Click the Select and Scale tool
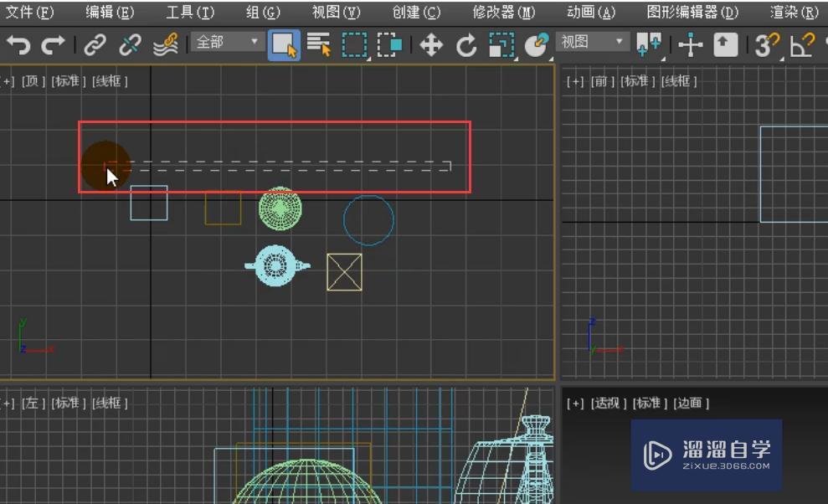 point(501,45)
